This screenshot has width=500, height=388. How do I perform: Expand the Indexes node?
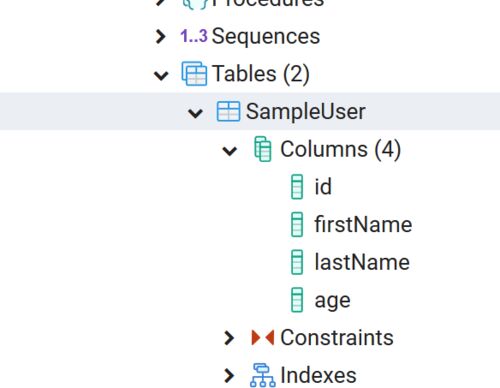coord(229,375)
